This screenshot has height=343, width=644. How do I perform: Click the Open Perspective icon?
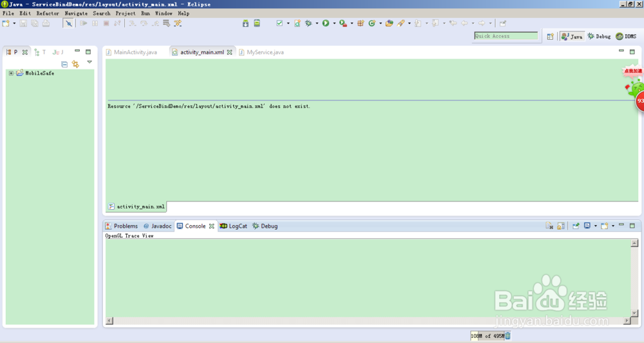coord(551,37)
